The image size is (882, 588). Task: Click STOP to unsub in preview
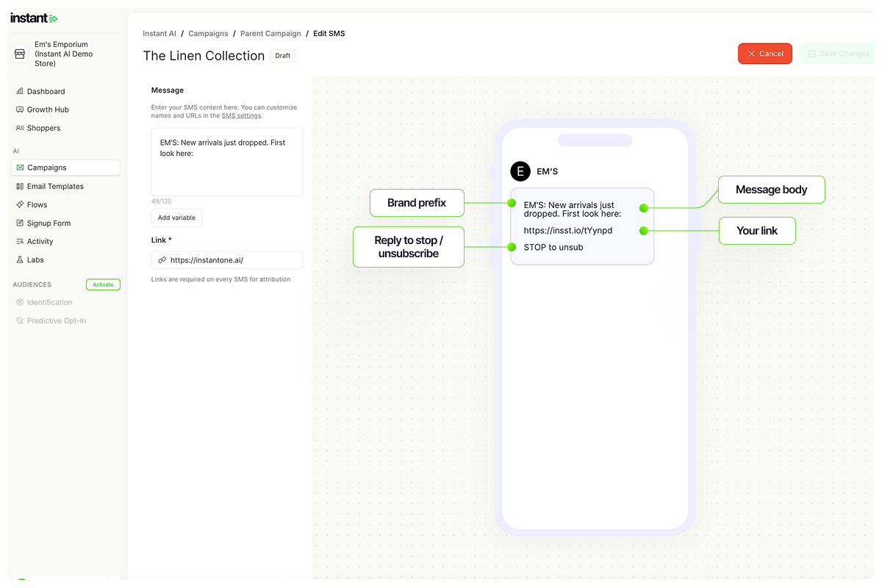point(553,247)
